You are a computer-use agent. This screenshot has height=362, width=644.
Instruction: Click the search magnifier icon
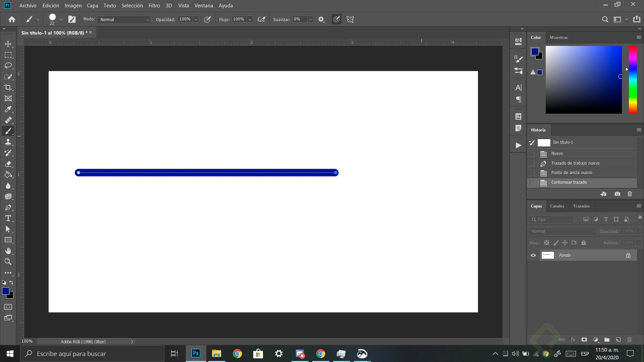click(605, 19)
